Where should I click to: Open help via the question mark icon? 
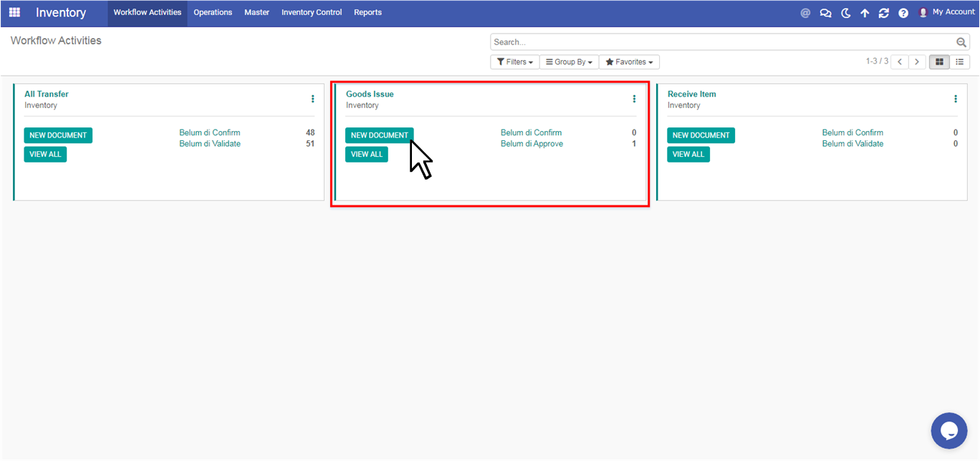click(903, 13)
